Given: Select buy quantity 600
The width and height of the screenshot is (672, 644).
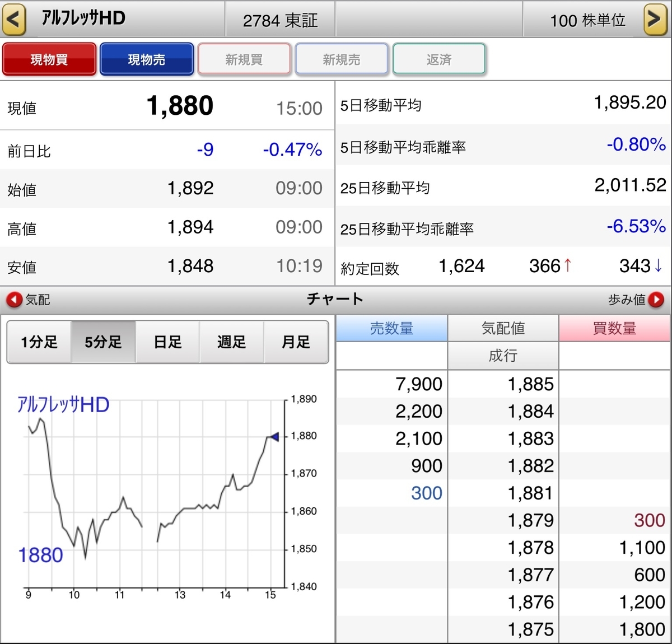Looking at the screenshot, I should pyautogui.click(x=650, y=575).
